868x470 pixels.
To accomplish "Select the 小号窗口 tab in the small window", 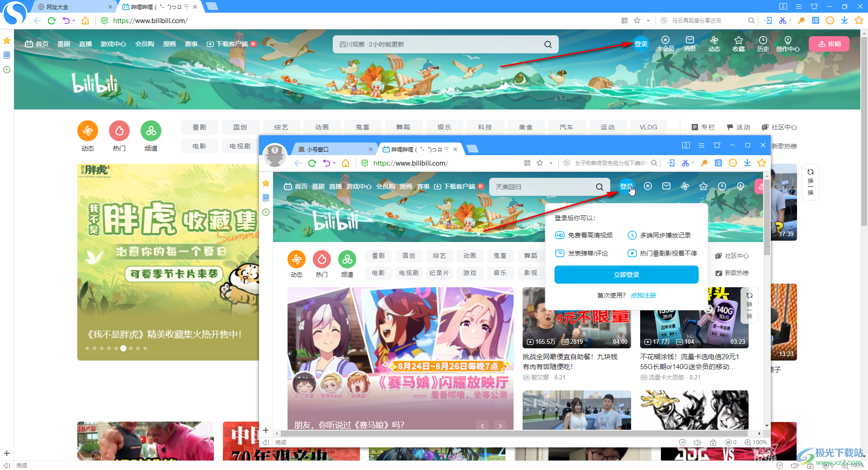I will click(335, 149).
